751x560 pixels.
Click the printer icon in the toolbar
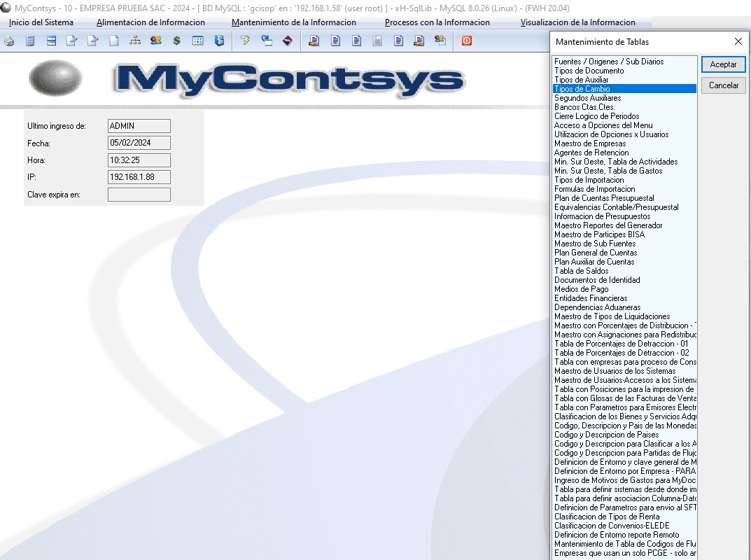(x=9, y=41)
